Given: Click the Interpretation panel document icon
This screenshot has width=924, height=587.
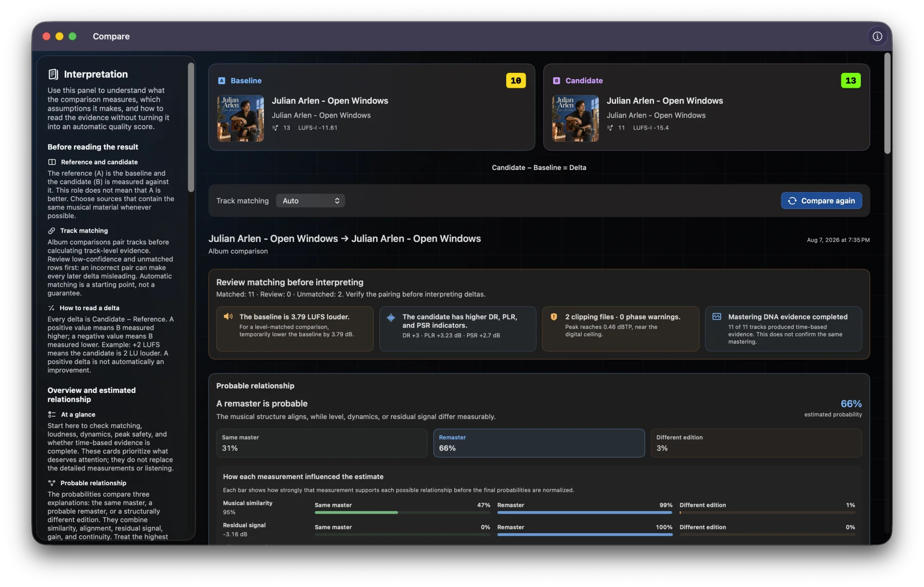Looking at the screenshot, I should click(x=53, y=74).
